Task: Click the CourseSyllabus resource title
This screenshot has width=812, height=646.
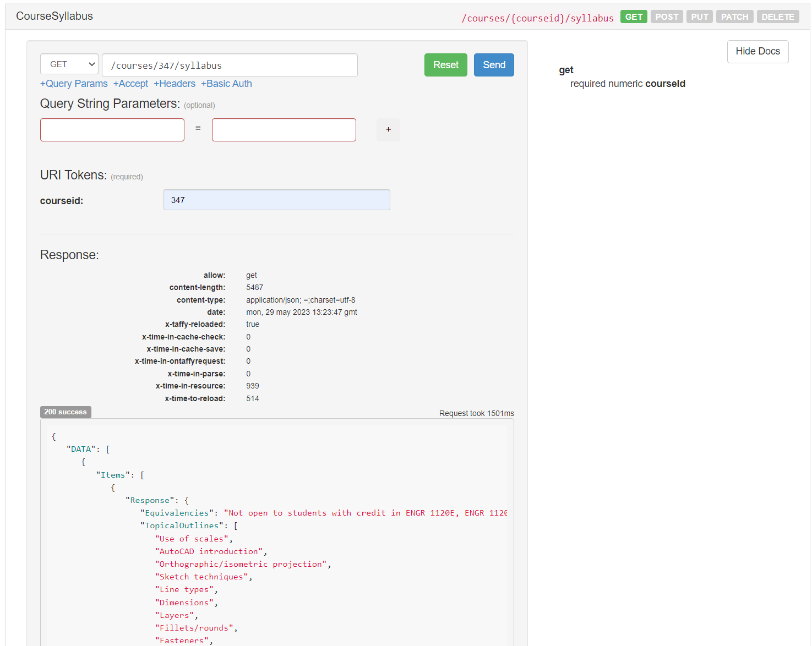Action: (55, 16)
